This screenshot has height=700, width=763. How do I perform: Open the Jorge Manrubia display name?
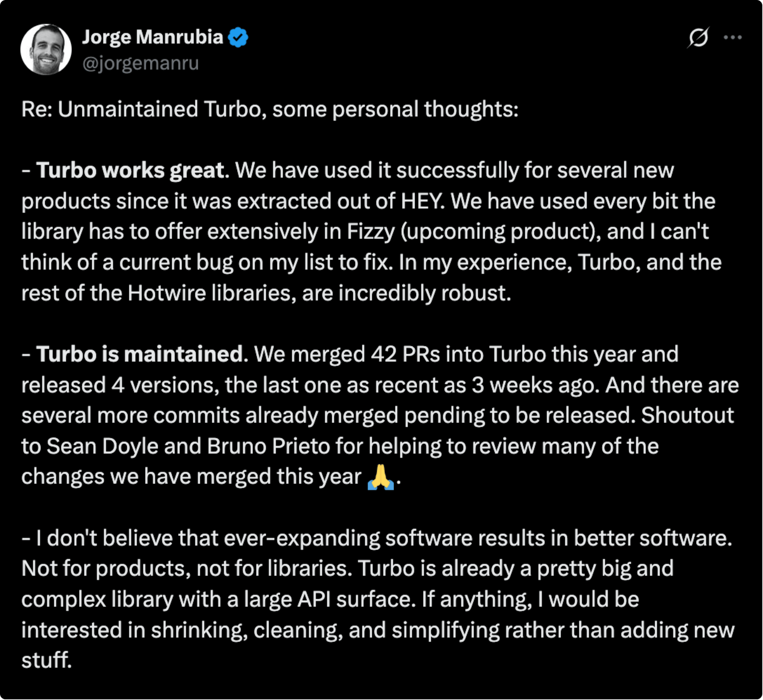pyautogui.click(x=153, y=37)
